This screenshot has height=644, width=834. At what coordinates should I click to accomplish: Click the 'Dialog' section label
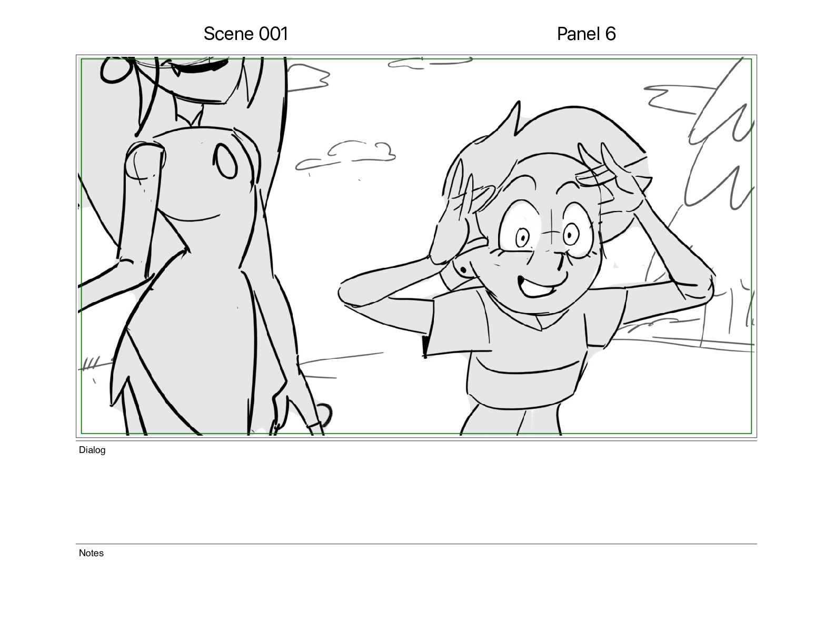[x=92, y=450]
